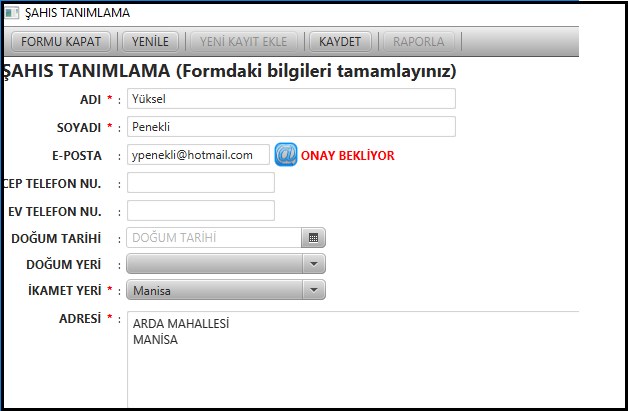Focus the SOYADI field containing Penekli
The height and width of the screenshot is (411, 628).
coord(291,127)
